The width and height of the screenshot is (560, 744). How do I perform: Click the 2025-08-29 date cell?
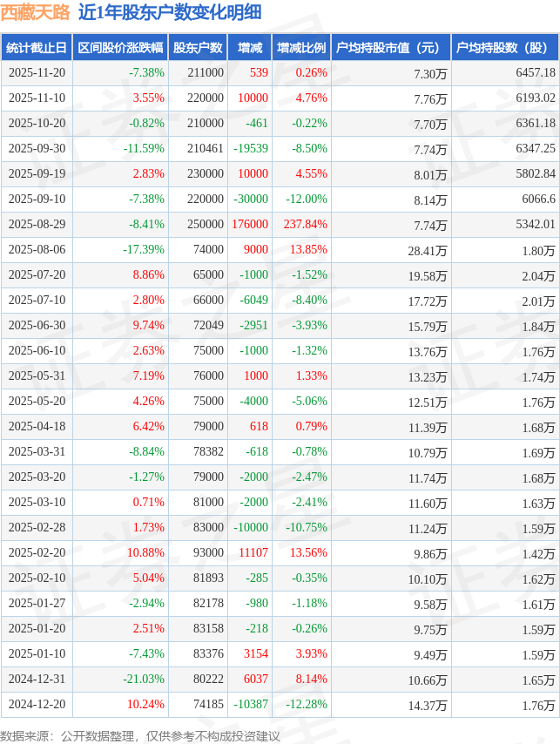[37, 224]
